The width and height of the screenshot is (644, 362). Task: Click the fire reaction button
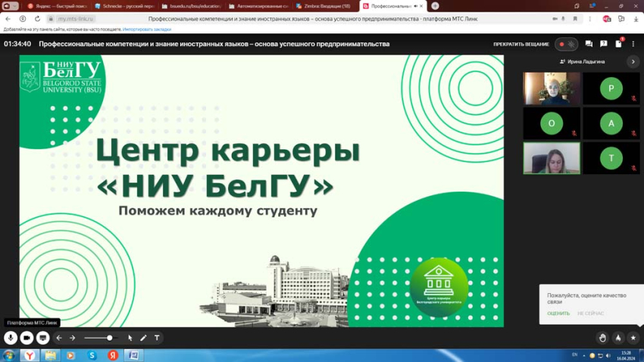point(618,338)
